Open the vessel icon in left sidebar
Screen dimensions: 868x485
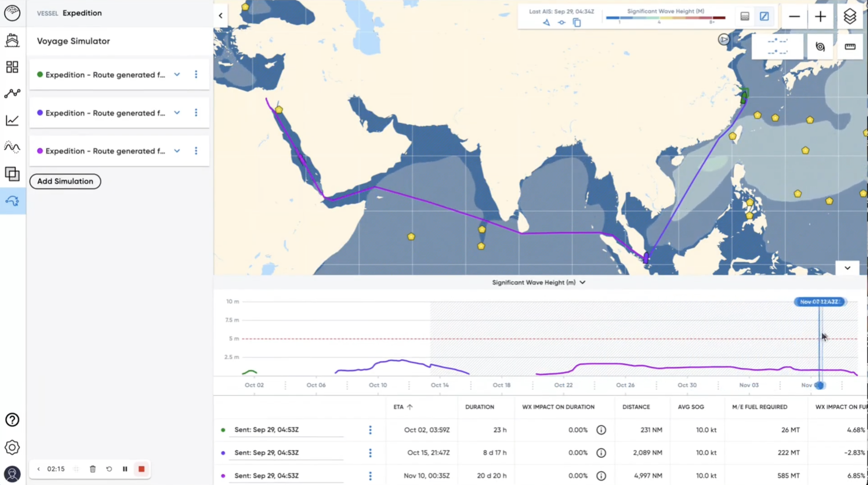click(12, 41)
